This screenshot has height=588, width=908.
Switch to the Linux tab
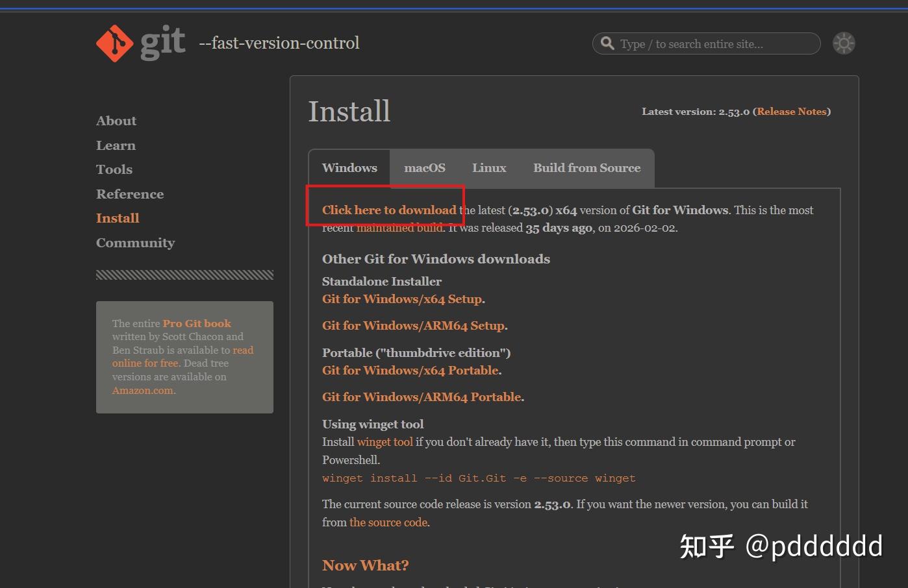click(x=489, y=168)
